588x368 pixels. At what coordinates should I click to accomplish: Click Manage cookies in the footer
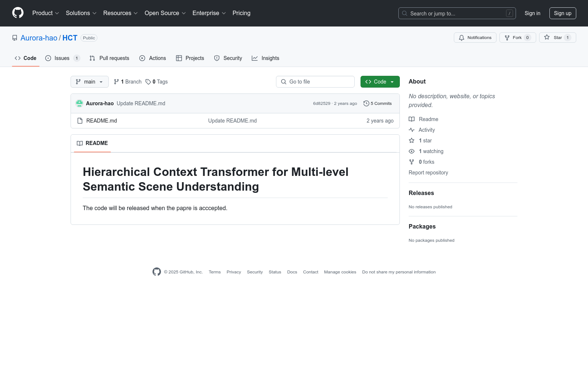pos(340,272)
